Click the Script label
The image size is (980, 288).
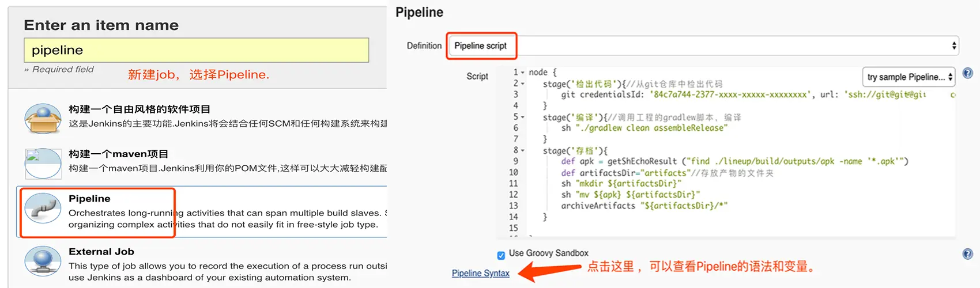click(x=477, y=76)
